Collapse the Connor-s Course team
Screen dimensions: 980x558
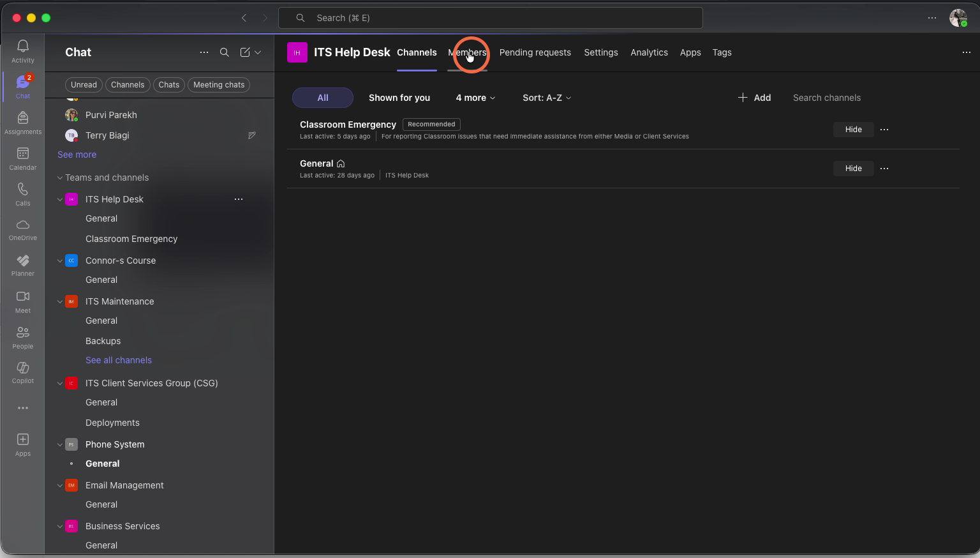(x=60, y=260)
